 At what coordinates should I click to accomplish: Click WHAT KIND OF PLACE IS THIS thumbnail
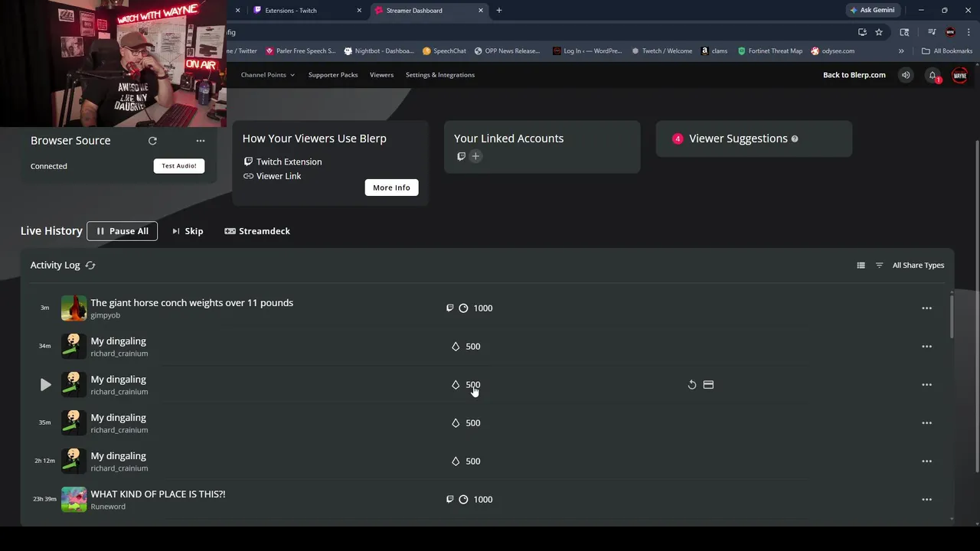tap(74, 500)
